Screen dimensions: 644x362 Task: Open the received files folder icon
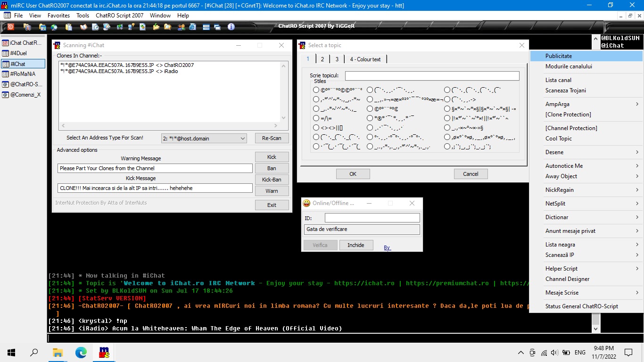[x=156, y=27]
